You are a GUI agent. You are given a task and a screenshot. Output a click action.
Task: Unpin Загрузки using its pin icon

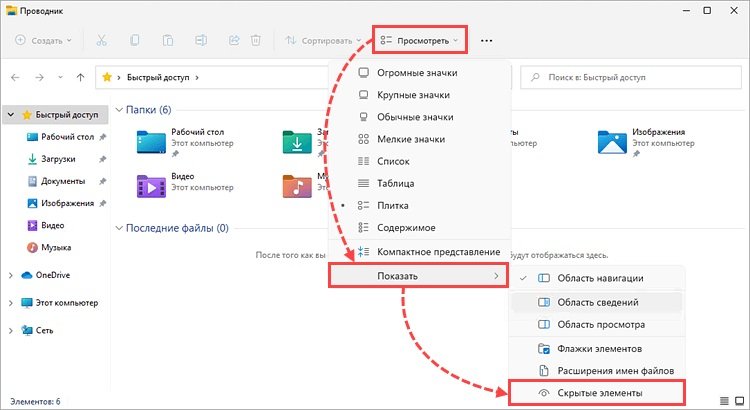point(102,159)
